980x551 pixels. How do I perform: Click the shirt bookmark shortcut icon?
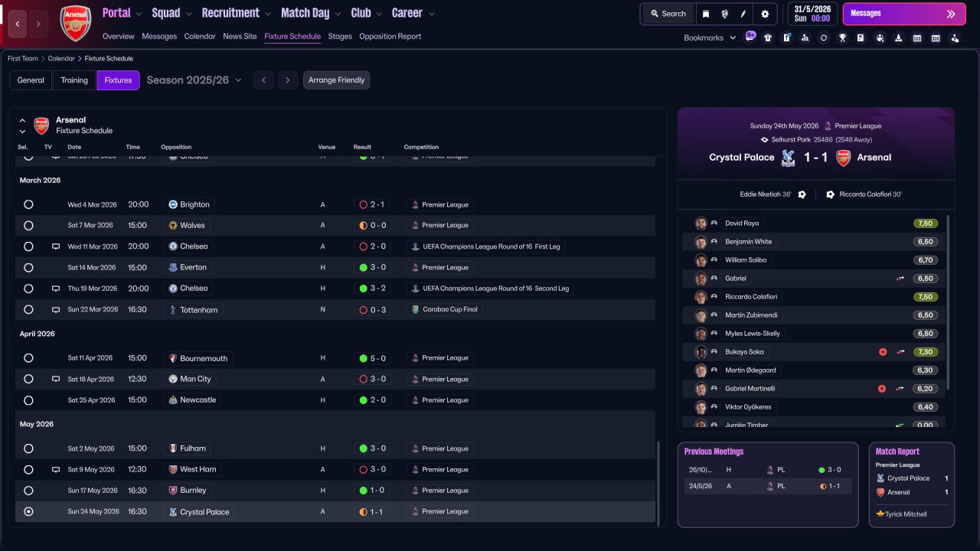tap(768, 37)
